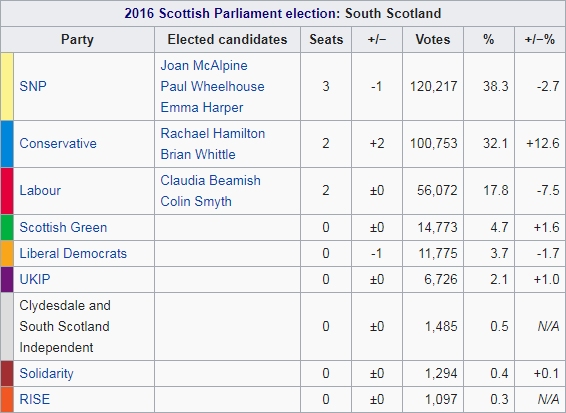Open Rachael Hamilton candidate link

pos(213,133)
